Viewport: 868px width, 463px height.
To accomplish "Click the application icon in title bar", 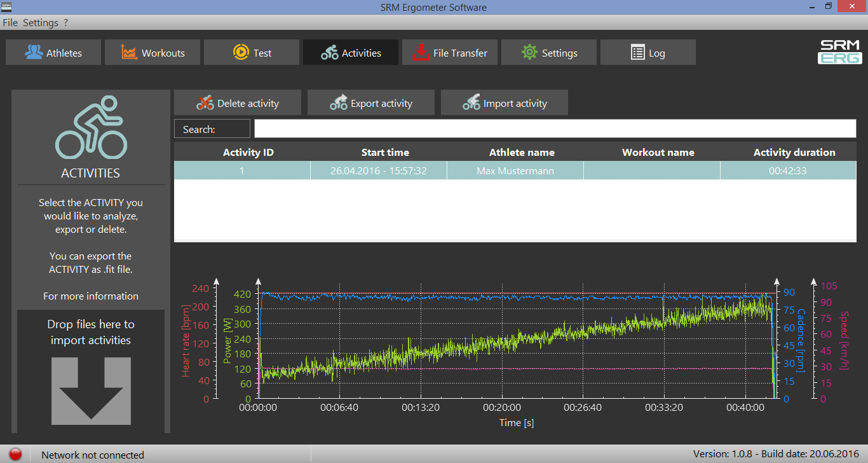I will point(8,6).
